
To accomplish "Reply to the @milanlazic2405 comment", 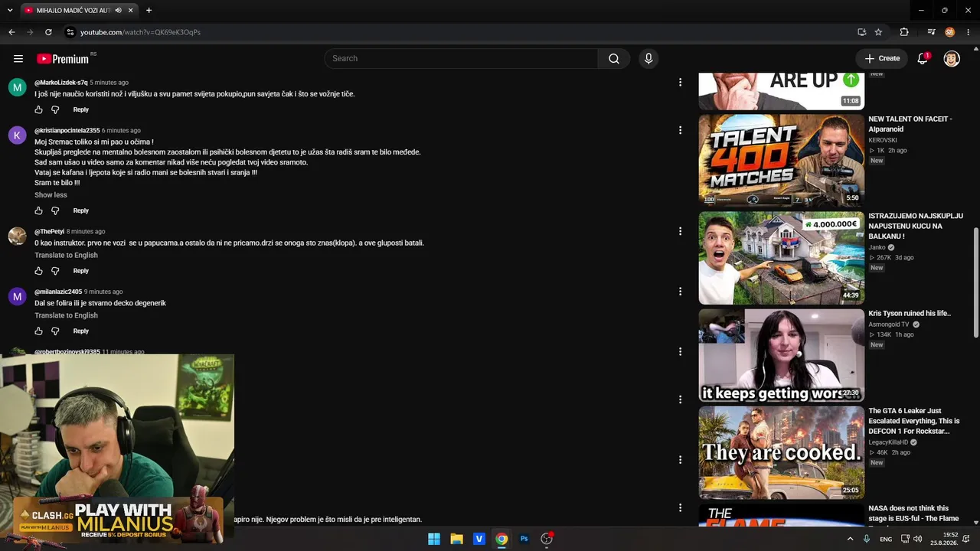I will [x=81, y=331].
